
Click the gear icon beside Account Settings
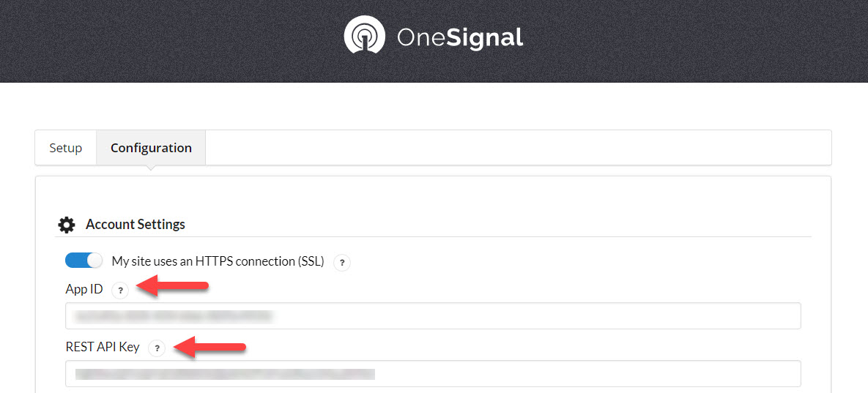[67, 225]
